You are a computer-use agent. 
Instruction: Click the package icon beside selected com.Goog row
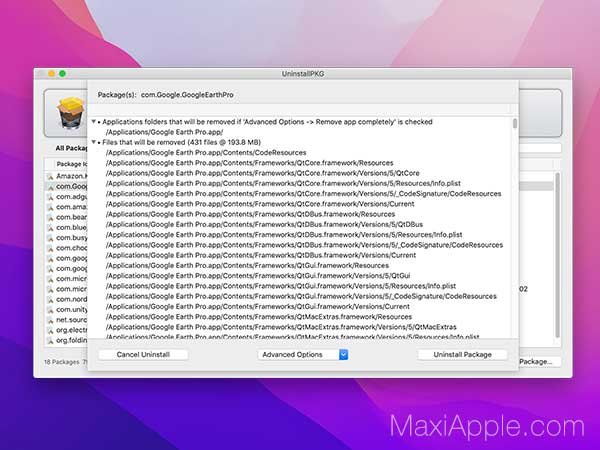coord(50,187)
